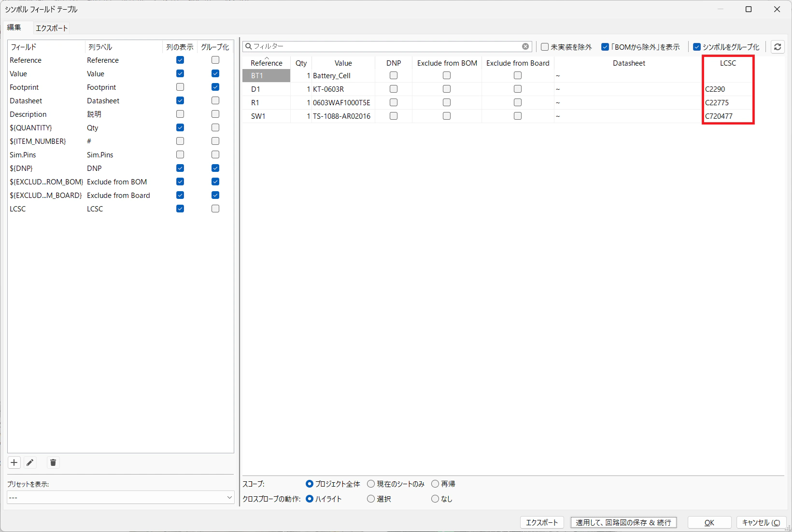Maximize the dialog window
This screenshot has width=792, height=532.
click(x=749, y=9)
